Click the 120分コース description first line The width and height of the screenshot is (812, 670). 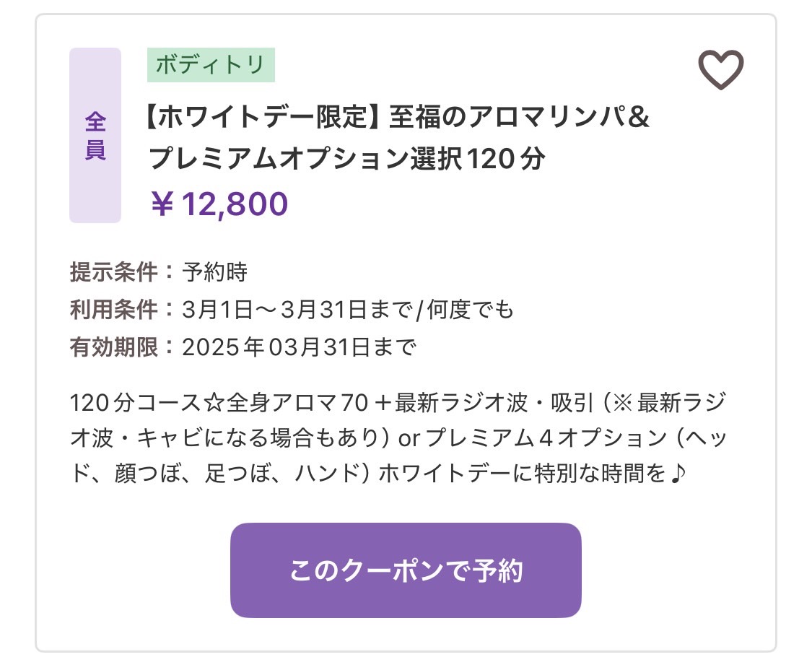tap(398, 403)
